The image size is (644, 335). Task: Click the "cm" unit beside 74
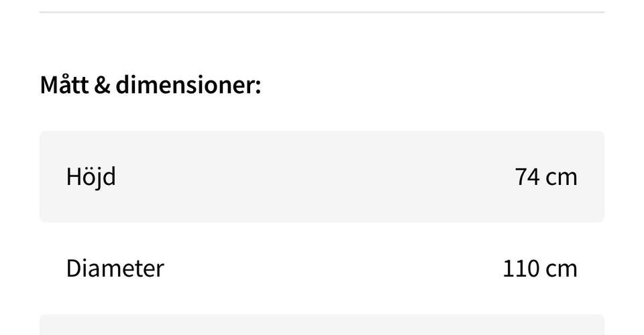561,177
